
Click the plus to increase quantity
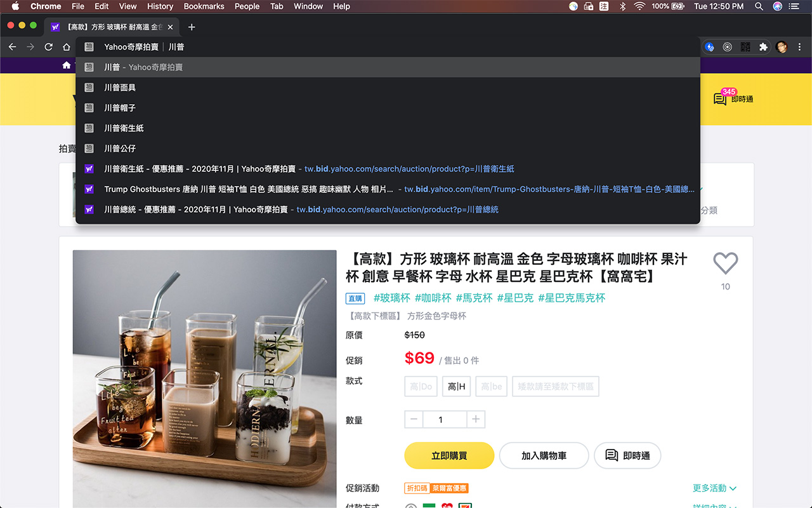coord(475,419)
